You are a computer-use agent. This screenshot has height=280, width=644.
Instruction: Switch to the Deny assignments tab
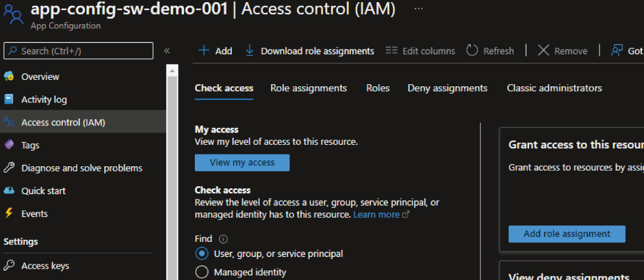[x=447, y=88]
